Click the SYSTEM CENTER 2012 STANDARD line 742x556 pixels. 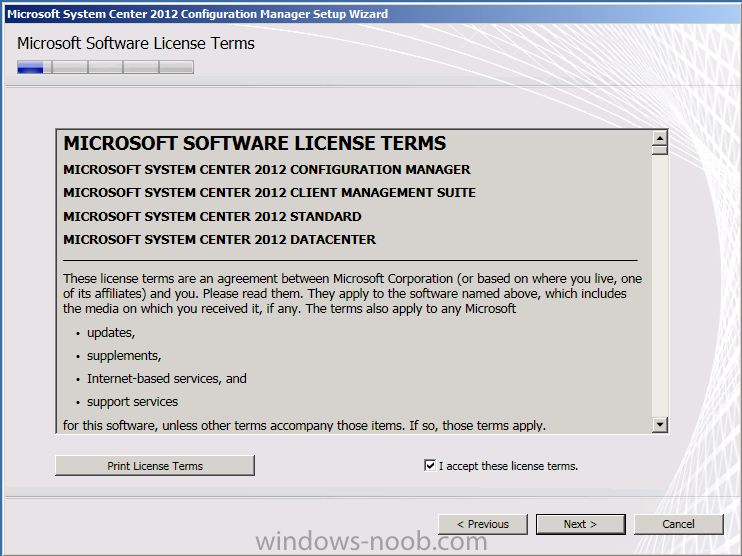(212, 216)
